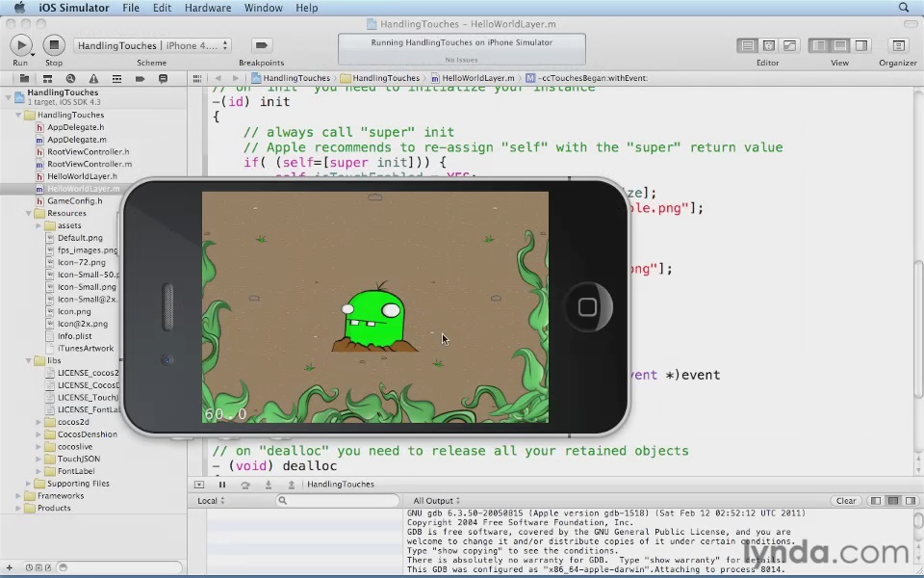Viewport: 924px width, 578px height.
Task: Click the Step Out debug icon
Action: coord(291,485)
